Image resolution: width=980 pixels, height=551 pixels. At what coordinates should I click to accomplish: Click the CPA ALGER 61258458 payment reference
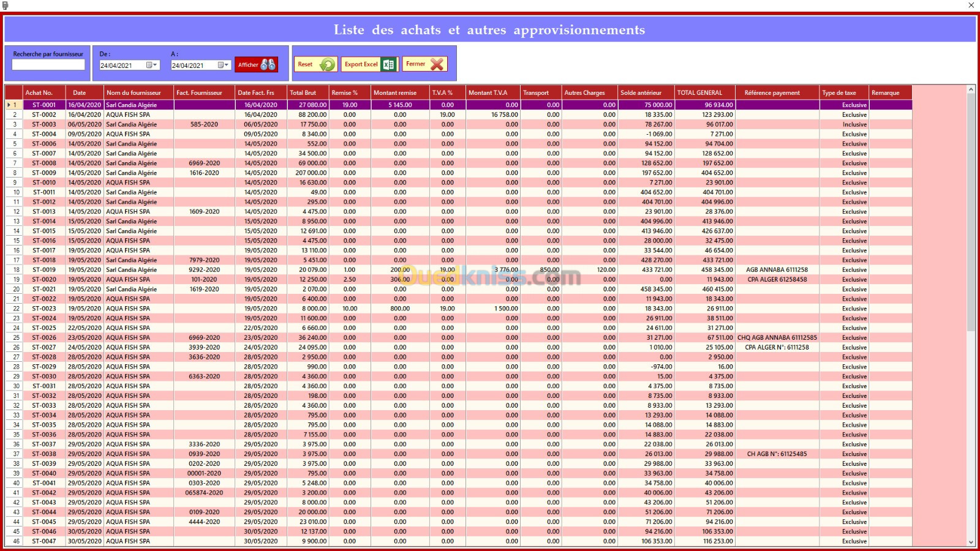point(777,279)
